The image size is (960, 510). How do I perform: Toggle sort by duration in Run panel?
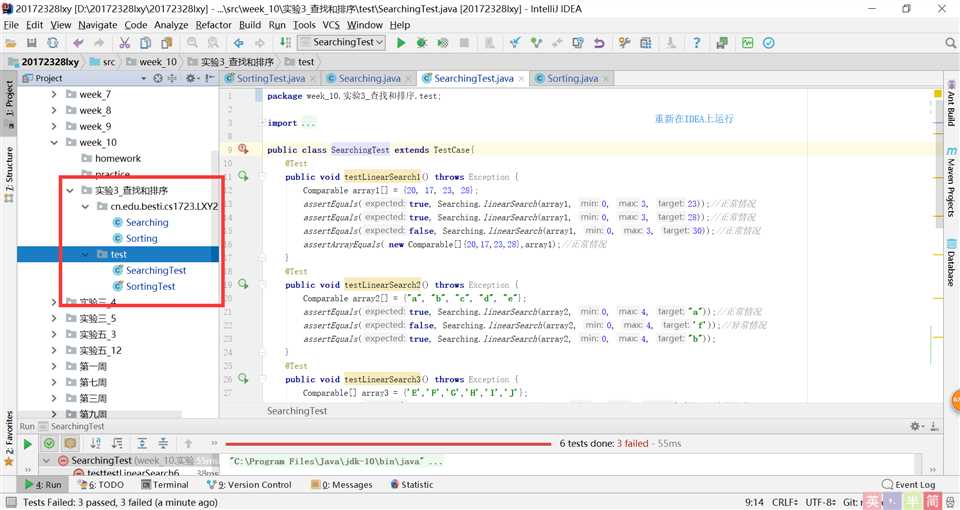(117, 443)
